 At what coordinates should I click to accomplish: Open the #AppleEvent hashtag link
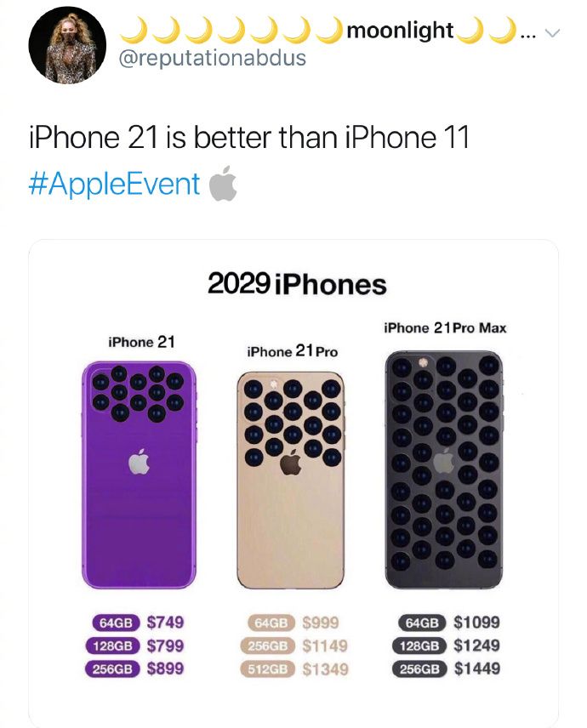(x=114, y=184)
